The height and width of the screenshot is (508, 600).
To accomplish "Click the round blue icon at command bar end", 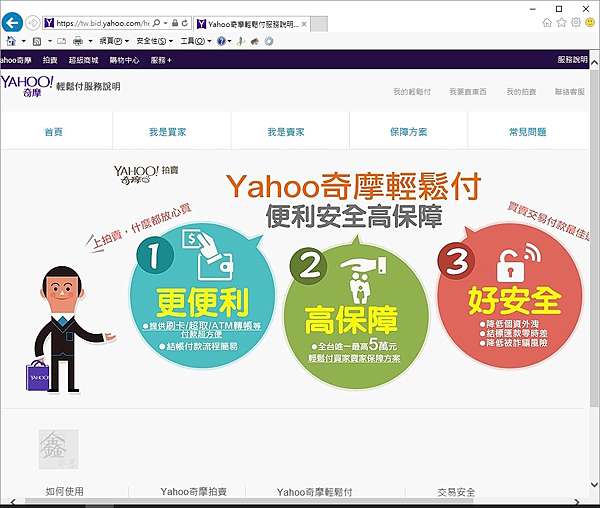I will (x=269, y=41).
